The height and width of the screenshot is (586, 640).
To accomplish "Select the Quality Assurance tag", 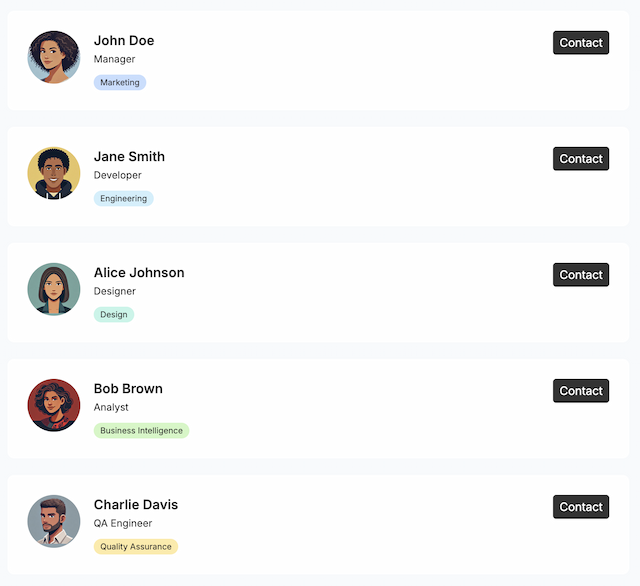I will (x=136, y=547).
